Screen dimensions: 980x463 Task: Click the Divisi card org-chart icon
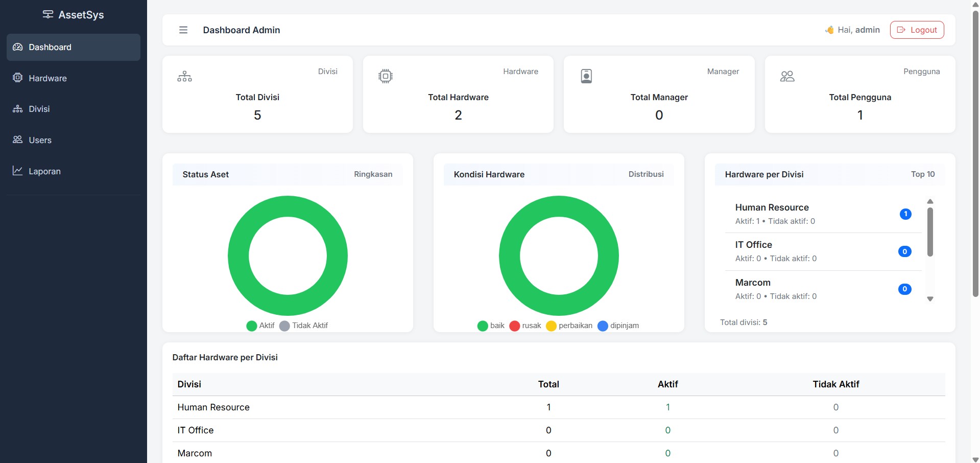pos(184,77)
